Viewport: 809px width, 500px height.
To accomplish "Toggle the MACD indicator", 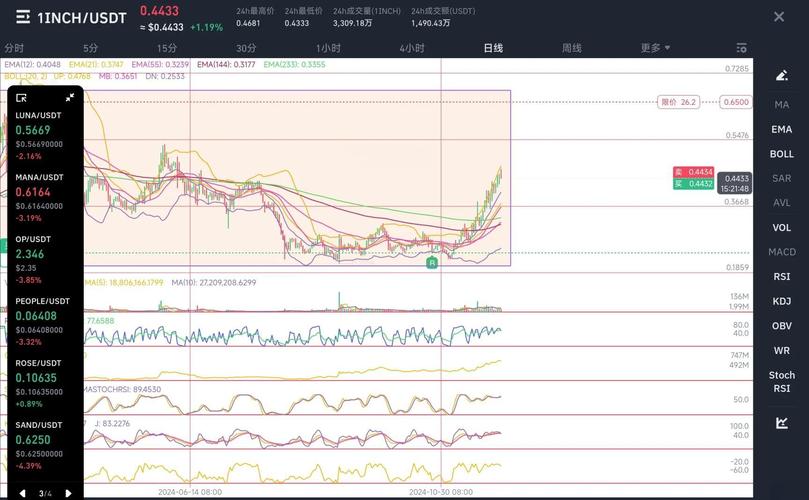I will [x=782, y=252].
